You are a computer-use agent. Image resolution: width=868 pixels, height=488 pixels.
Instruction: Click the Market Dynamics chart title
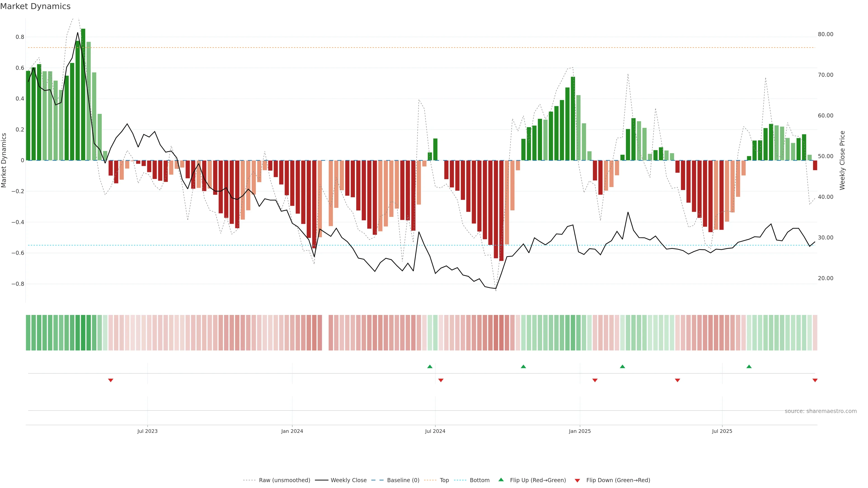pos(35,6)
